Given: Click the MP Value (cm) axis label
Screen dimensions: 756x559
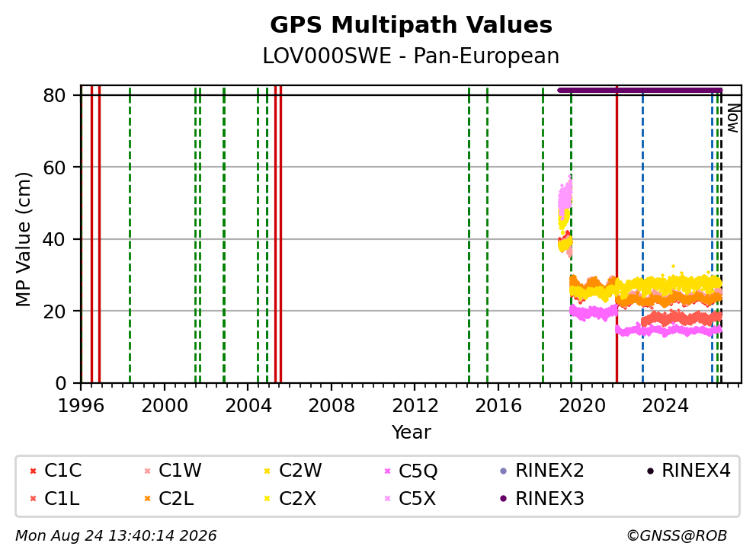Looking at the screenshot, I should point(23,239).
